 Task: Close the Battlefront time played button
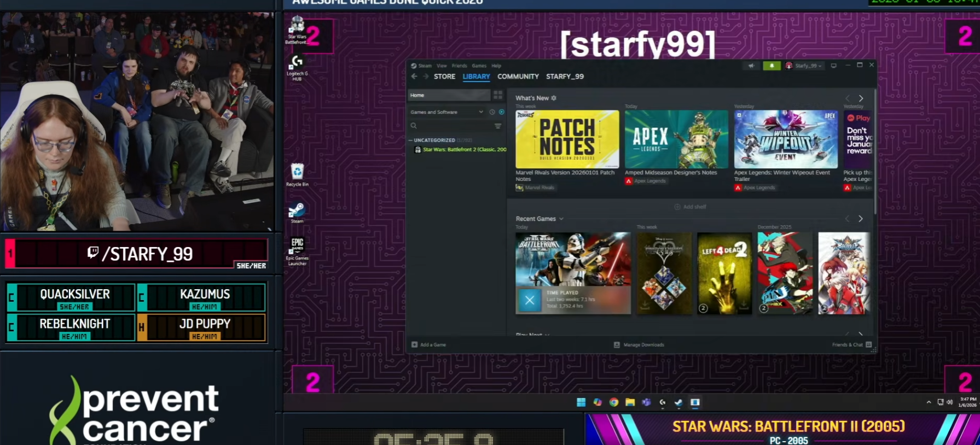(530, 300)
